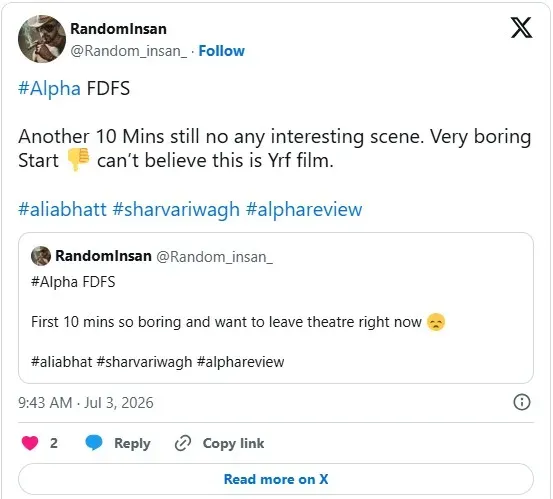
Task: Open the #aliabhatt hashtag link
Action: pyautogui.click(x=62, y=209)
